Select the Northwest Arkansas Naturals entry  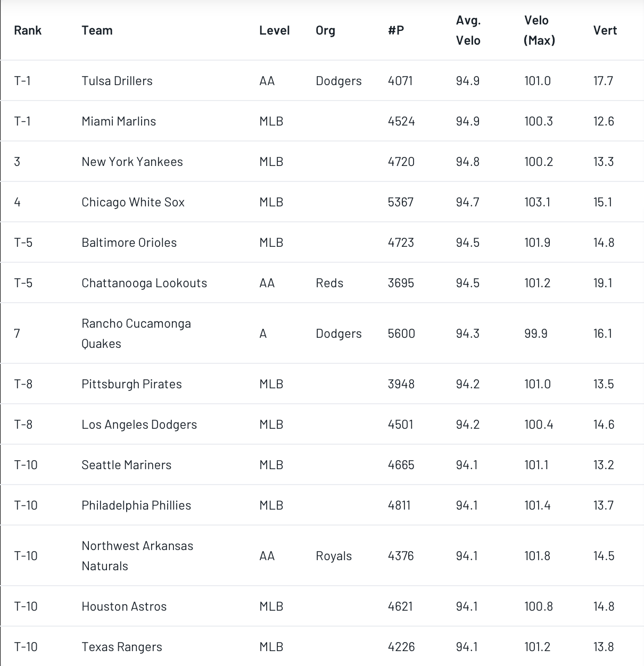click(137, 556)
